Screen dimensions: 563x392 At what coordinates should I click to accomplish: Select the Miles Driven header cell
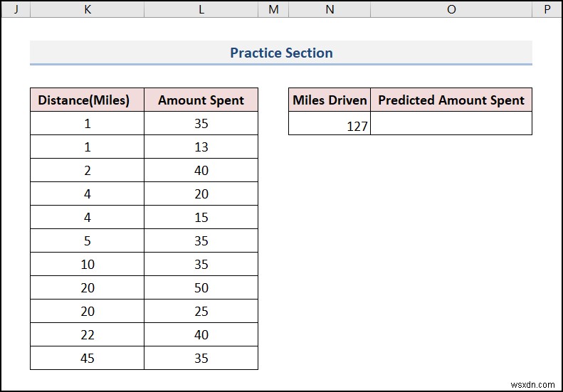pos(330,100)
